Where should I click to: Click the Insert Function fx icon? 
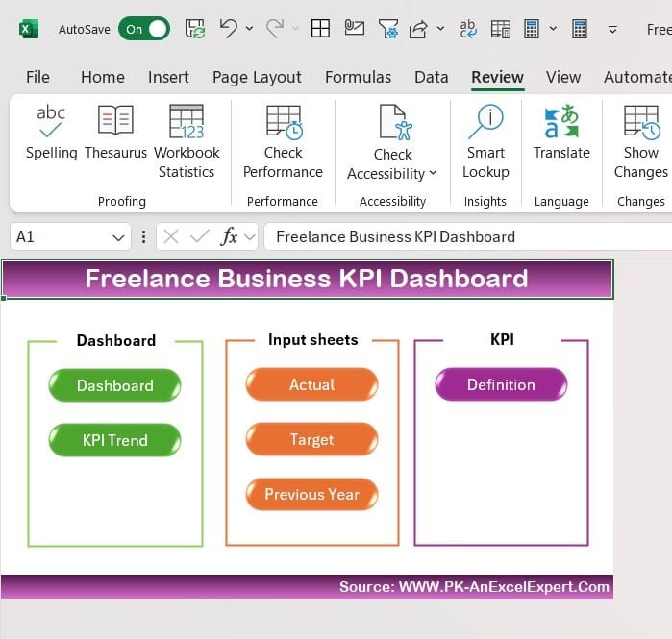(229, 236)
